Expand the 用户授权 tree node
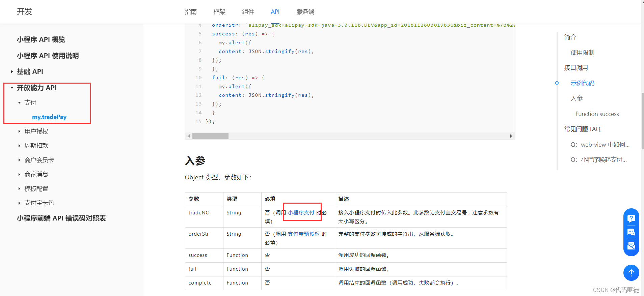644x296 pixels. pos(19,131)
